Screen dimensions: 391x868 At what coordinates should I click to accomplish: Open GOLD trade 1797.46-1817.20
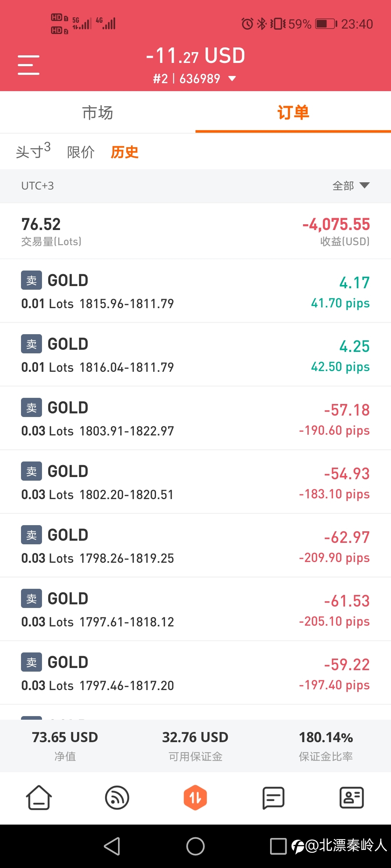pos(195,673)
